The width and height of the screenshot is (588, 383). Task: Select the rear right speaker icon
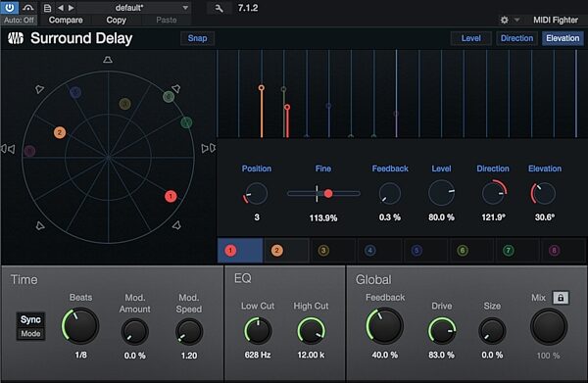176,225
